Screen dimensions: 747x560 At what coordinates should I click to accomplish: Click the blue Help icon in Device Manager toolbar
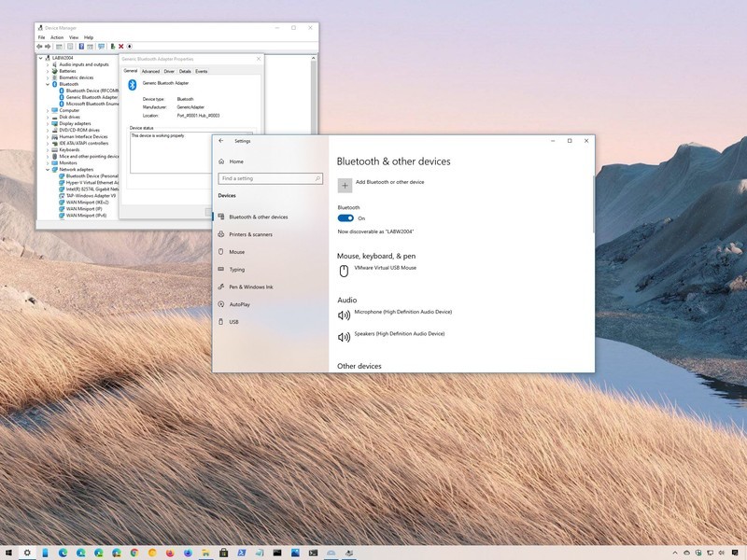(81, 46)
